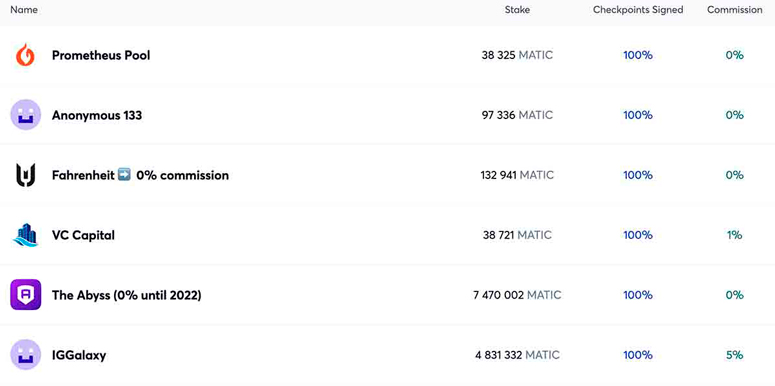Viewport: 775px width, 386px height.
Task: Sort by the Commission column header
Action: [734, 10]
